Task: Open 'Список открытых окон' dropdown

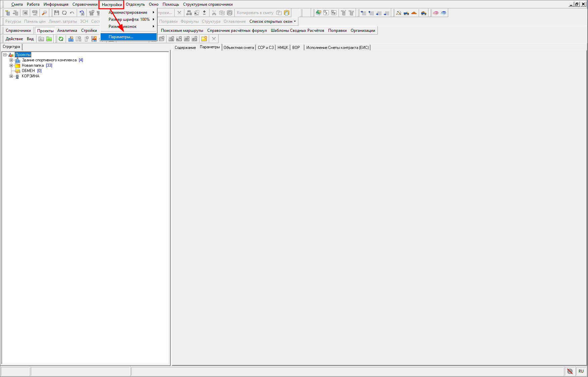Action: [273, 21]
